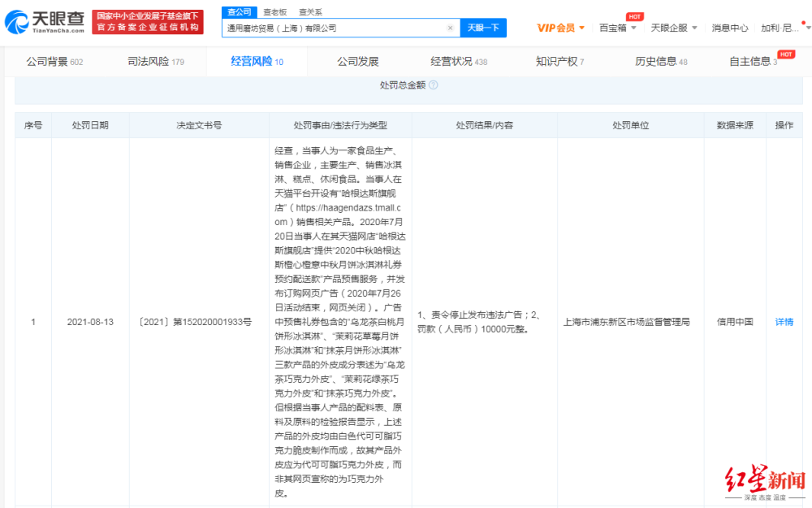Click document number 〔2021〕第152020001933号
The image size is (812, 508).
click(x=195, y=322)
